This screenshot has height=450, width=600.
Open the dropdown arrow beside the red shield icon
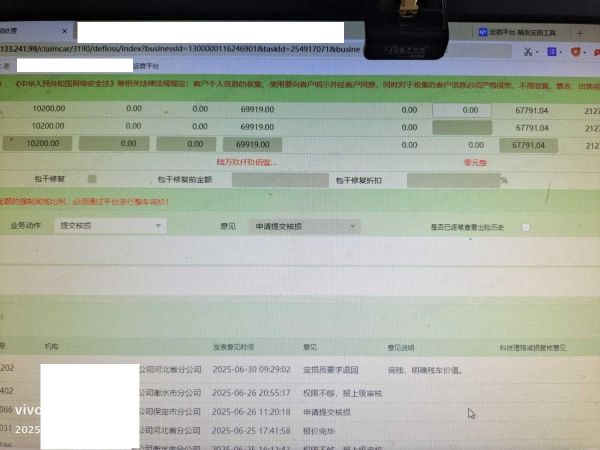pos(585,52)
